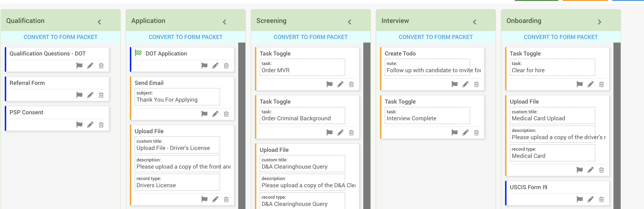The width and height of the screenshot is (644, 209).
Task: Click the green checkered flag on DOT Application
Action: pyautogui.click(x=138, y=53)
